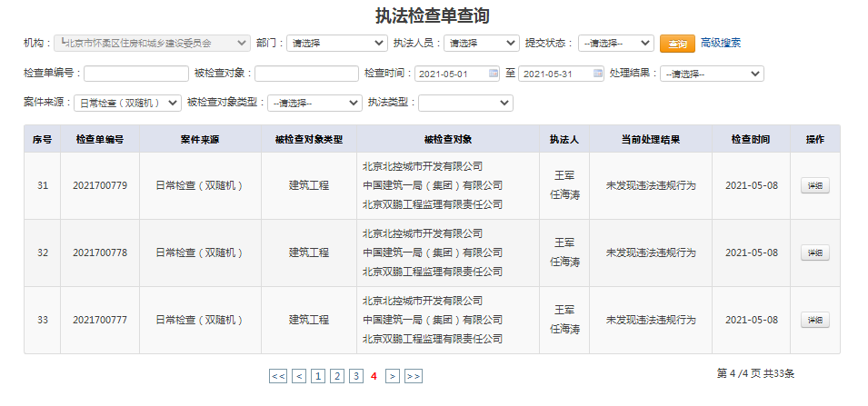Click the 检查时间 column header
The image size is (868, 406).
point(751,139)
